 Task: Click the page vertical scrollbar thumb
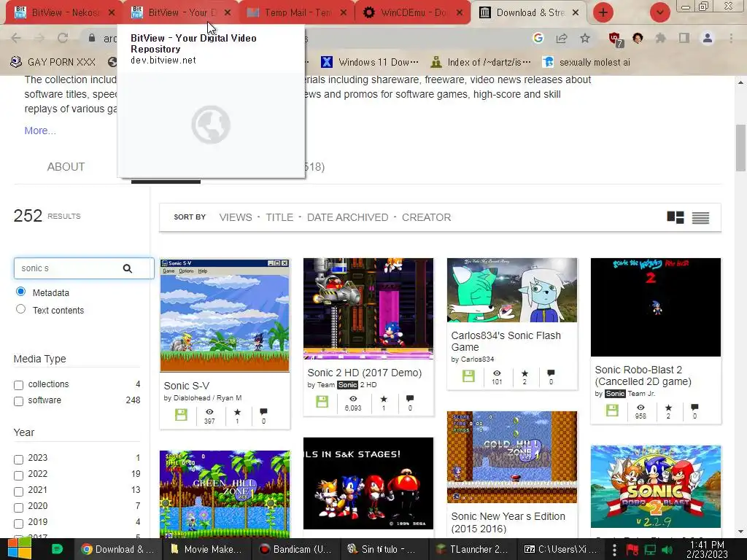740,147
